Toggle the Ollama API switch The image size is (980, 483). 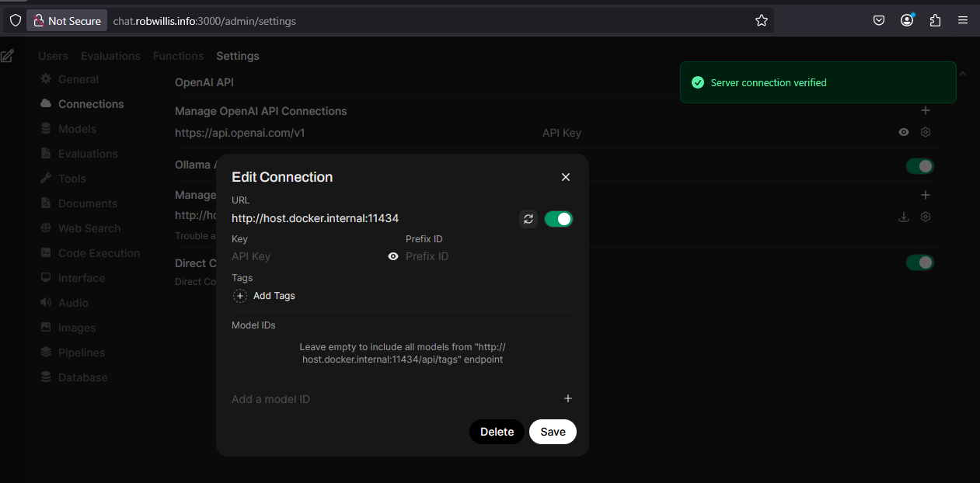(x=920, y=166)
